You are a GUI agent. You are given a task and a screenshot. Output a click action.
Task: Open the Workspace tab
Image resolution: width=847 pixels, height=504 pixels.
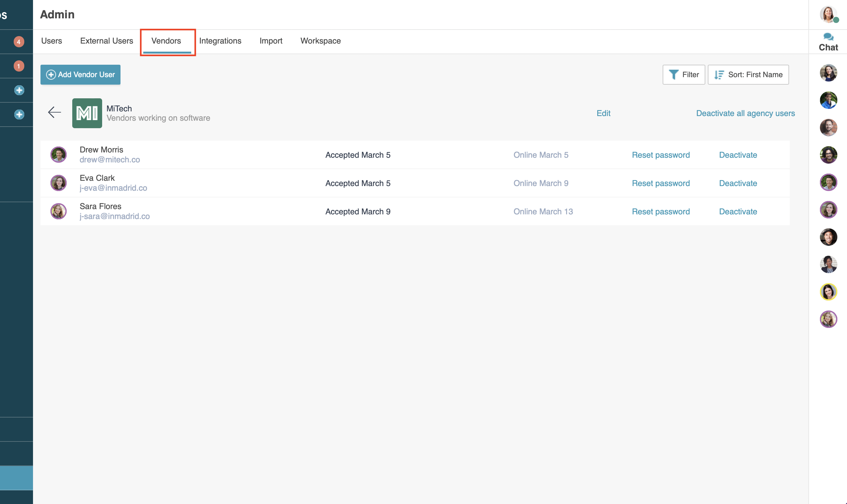pyautogui.click(x=320, y=41)
